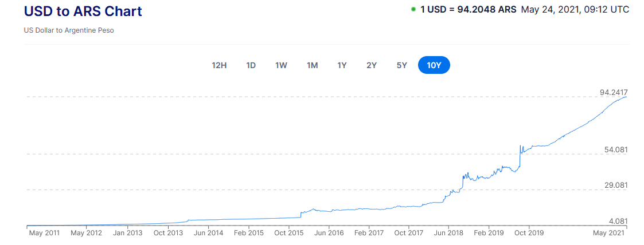Image resolution: width=644 pixels, height=245 pixels.
Task: Click the 94.2417 price level label
Action: pyautogui.click(x=614, y=92)
